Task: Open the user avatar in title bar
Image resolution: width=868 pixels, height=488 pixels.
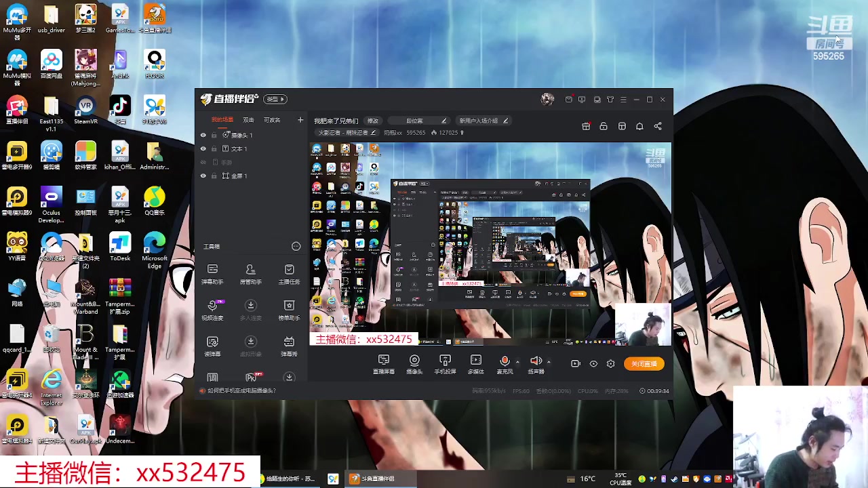Action: [x=547, y=100]
